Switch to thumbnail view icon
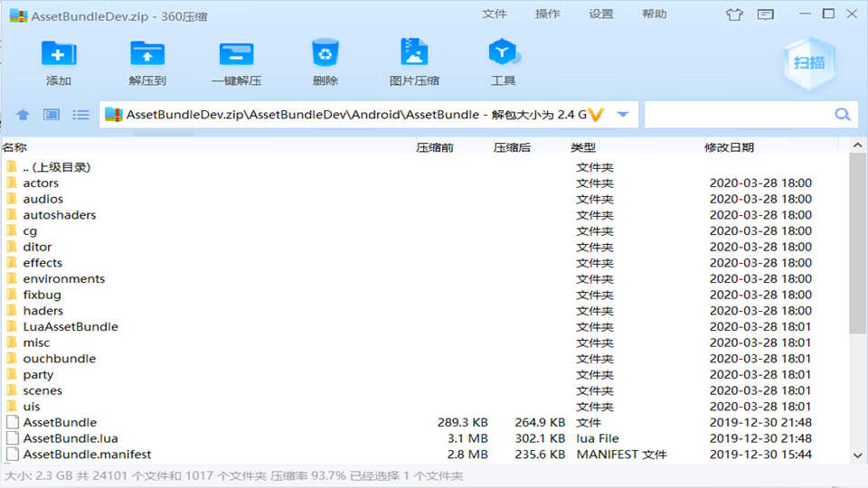 (52, 115)
